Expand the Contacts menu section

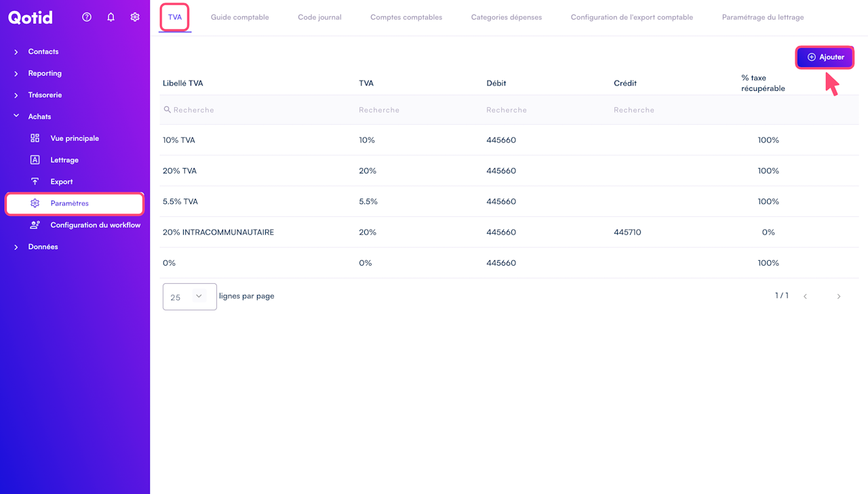pos(16,52)
